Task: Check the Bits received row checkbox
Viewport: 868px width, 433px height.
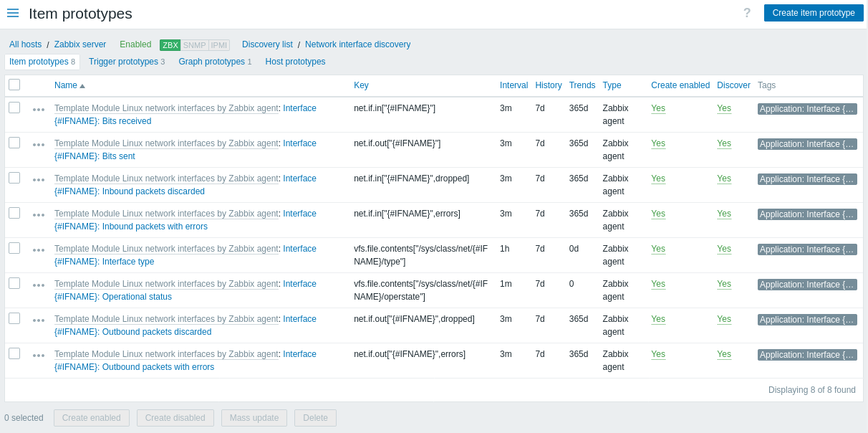Action: pyautogui.click(x=14, y=108)
